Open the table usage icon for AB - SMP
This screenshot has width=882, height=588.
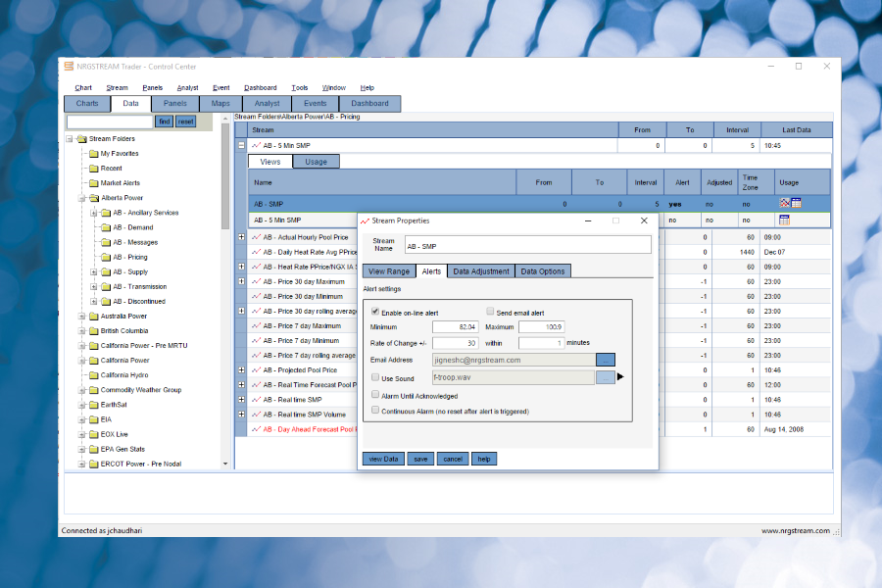796,203
